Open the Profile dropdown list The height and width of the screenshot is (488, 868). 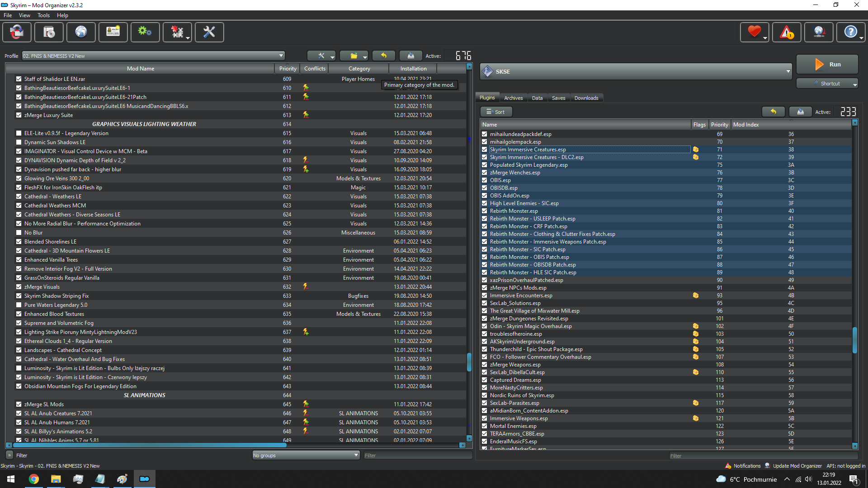[153, 56]
